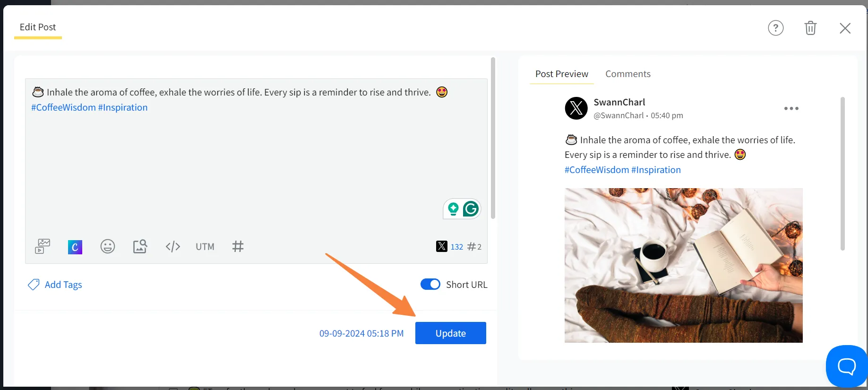Click the 132 character count
This screenshot has height=390, width=868.
coord(457,247)
